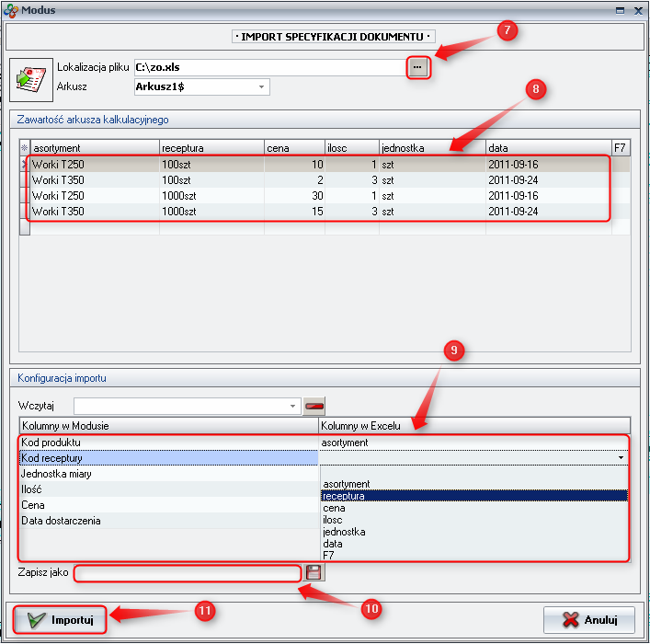650x644 pixels.
Task: Sort by the 'asortyment' column header
Action: [x=94, y=147]
